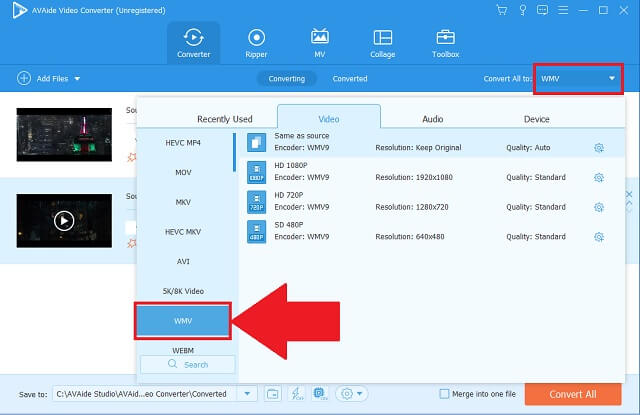640x415 pixels.
Task: Choose MKV format
Action: coord(183,202)
